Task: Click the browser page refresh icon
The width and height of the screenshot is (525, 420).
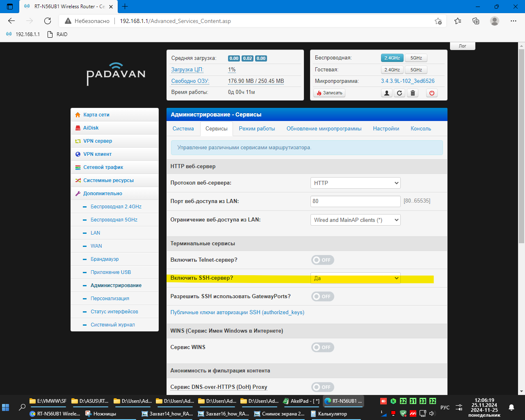Action: click(x=48, y=21)
